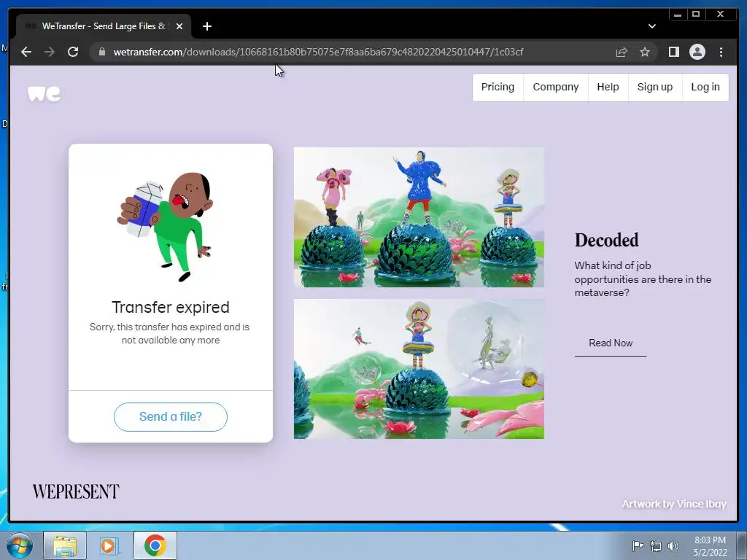Click the browser Back arrow
This screenshot has height=560, width=747.
pyautogui.click(x=26, y=52)
